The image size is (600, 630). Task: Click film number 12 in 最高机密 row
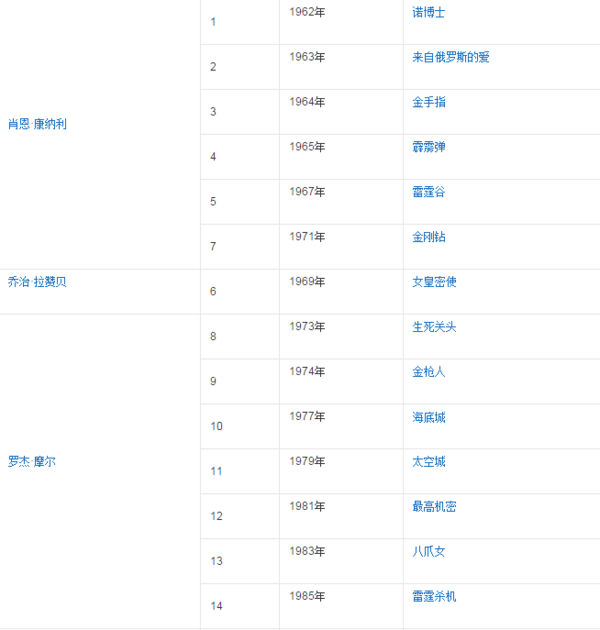216,516
